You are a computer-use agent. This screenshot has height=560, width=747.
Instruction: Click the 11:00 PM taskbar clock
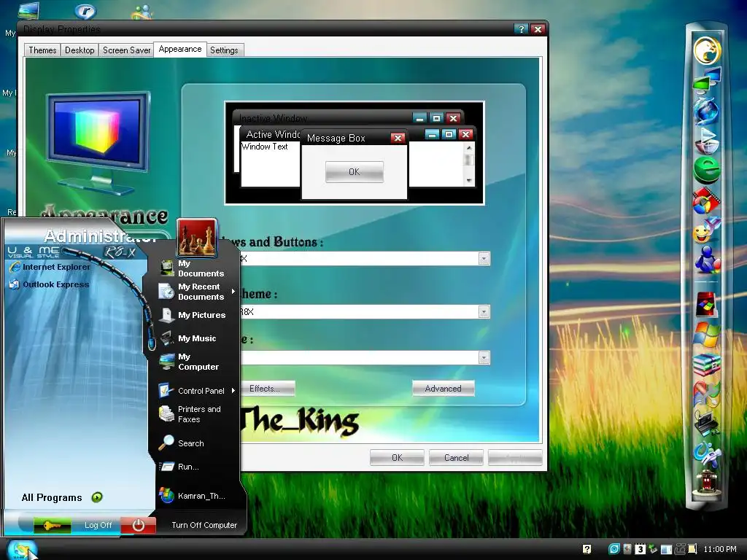point(720,549)
